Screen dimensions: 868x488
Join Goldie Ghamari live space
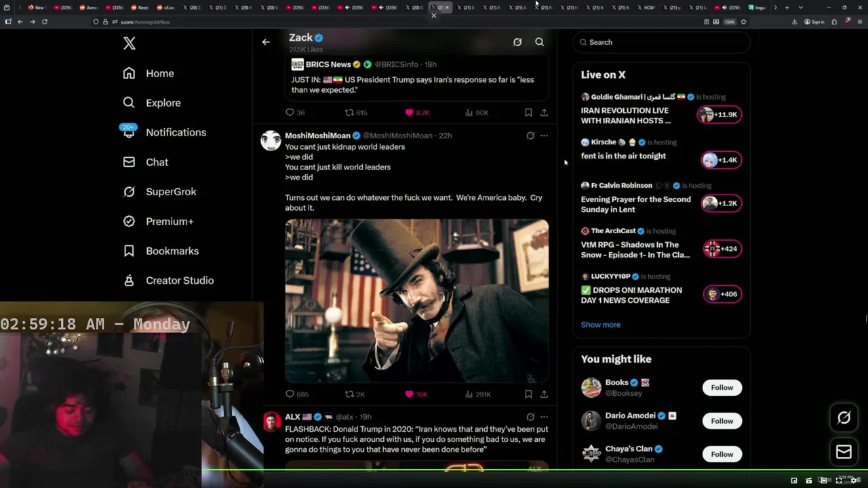(719, 115)
